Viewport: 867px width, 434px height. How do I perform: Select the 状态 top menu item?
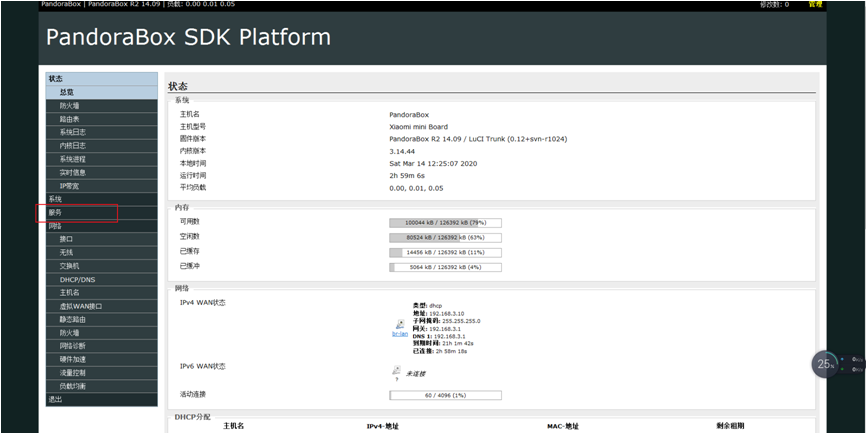point(101,79)
